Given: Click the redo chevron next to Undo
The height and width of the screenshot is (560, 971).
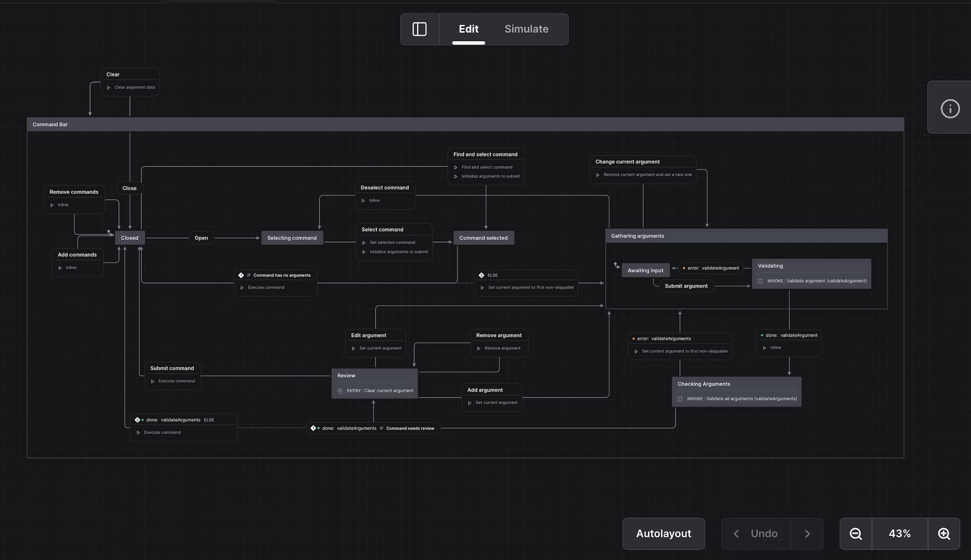Looking at the screenshot, I should pos(807,533).
